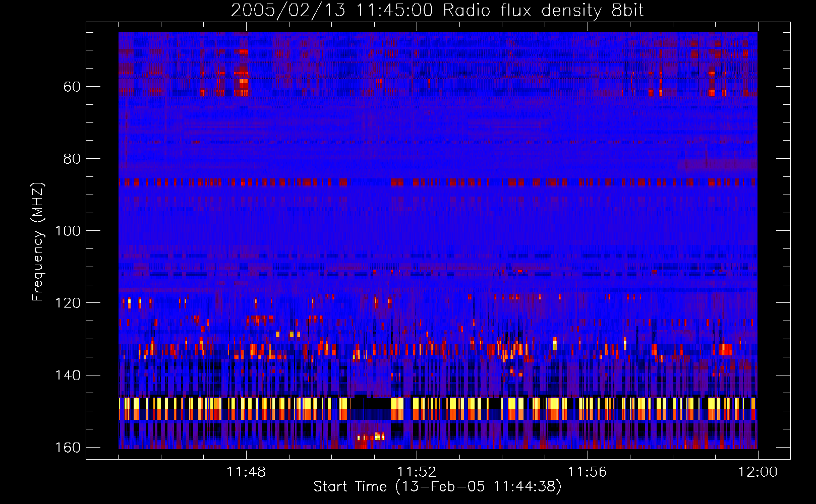
Task: Click the '11:52' time tick label
Action: tap(417, 472)
